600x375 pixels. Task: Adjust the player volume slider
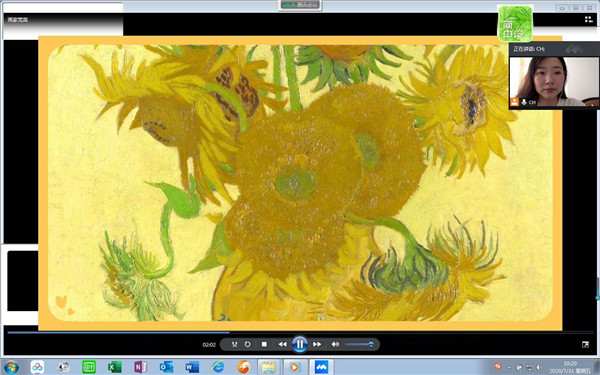[x=359, y=344]
